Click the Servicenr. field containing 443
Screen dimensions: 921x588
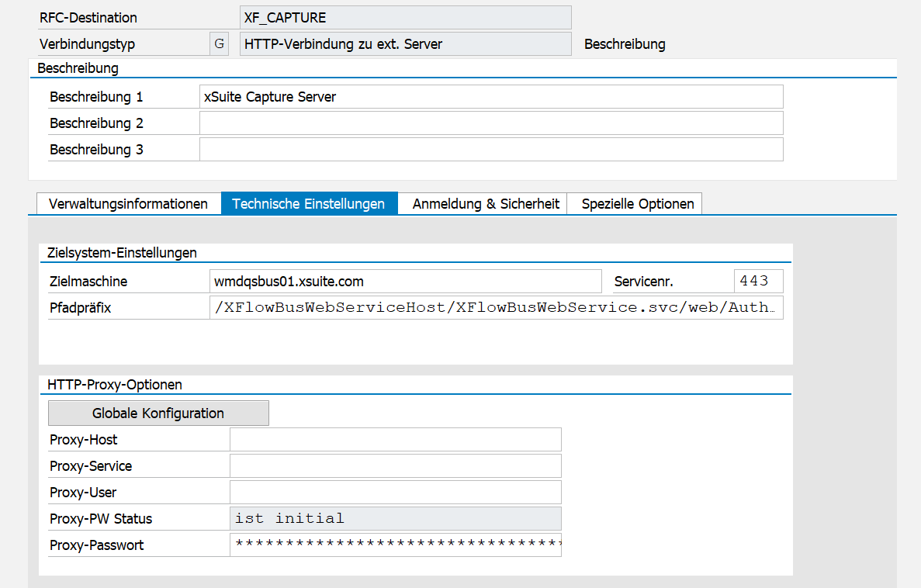click(758, 281)
